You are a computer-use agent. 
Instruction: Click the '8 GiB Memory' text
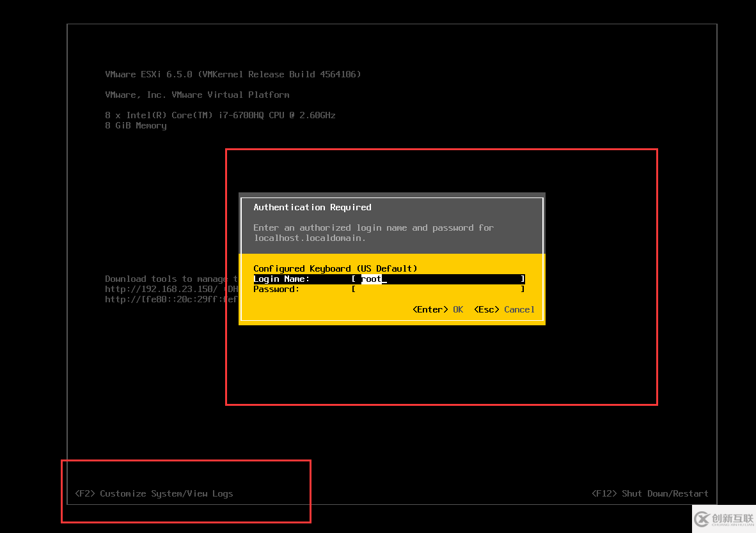coord(136,125)
